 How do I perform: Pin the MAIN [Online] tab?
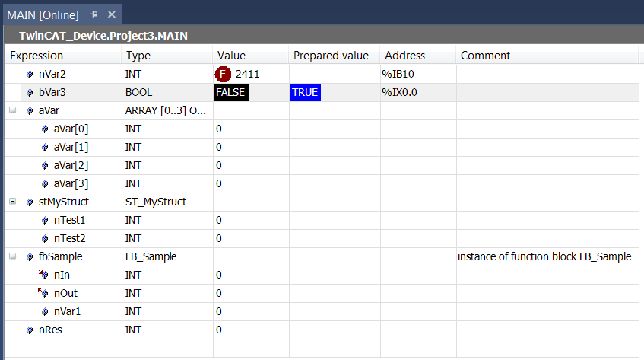click(94, 14)
